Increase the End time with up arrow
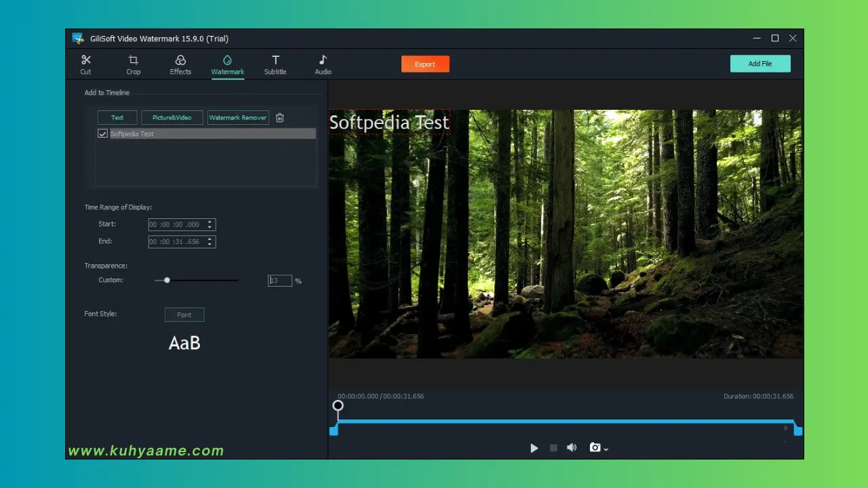 210,239
